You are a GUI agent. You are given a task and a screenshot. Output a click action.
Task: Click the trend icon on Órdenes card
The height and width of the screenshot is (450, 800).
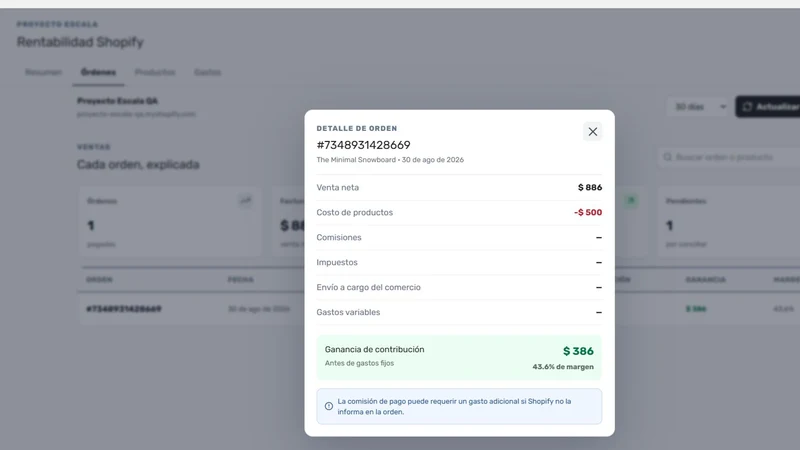coord(245,201)
